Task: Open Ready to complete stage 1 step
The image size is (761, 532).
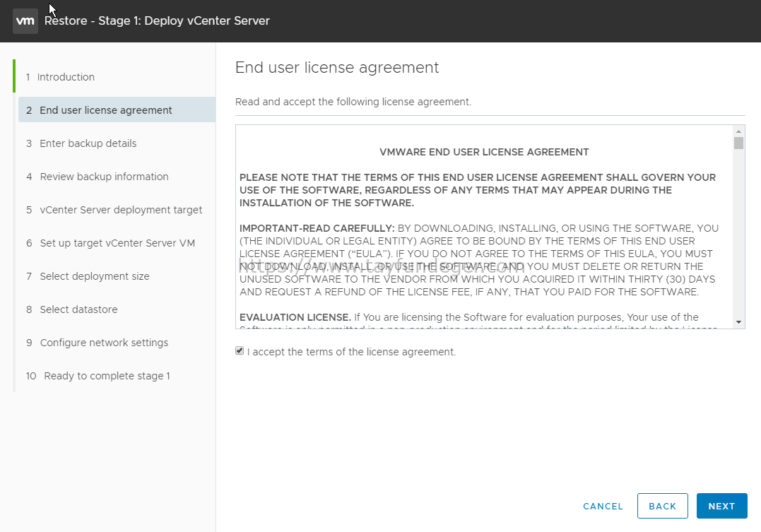Action: point(98,376)
